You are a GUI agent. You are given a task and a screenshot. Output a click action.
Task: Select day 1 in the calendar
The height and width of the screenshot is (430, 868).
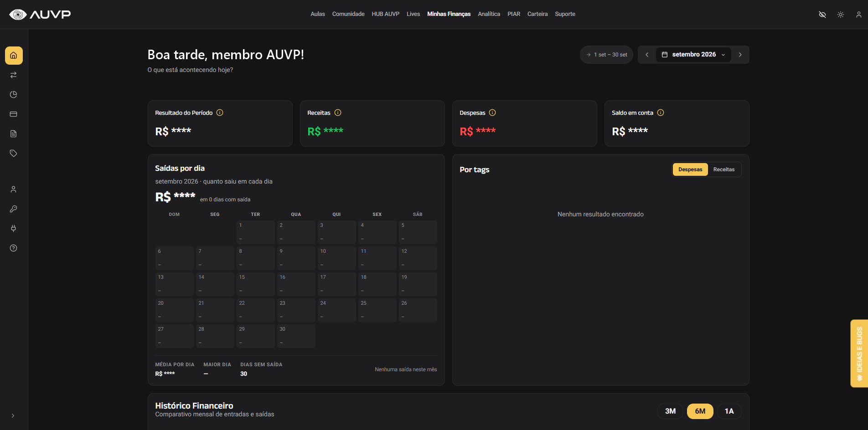click(256, 232)
